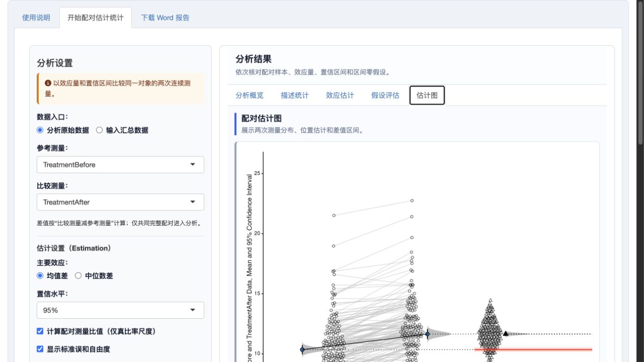Click the y-axis label 20

click(x=257, y=234)
